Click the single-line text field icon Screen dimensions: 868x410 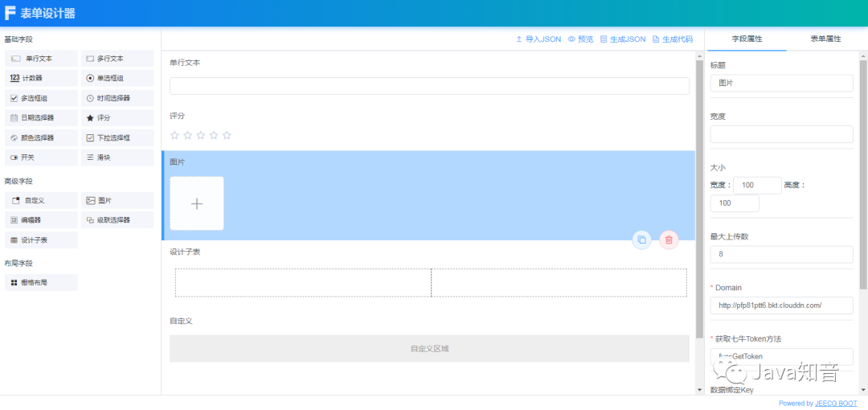pos(15,58)
